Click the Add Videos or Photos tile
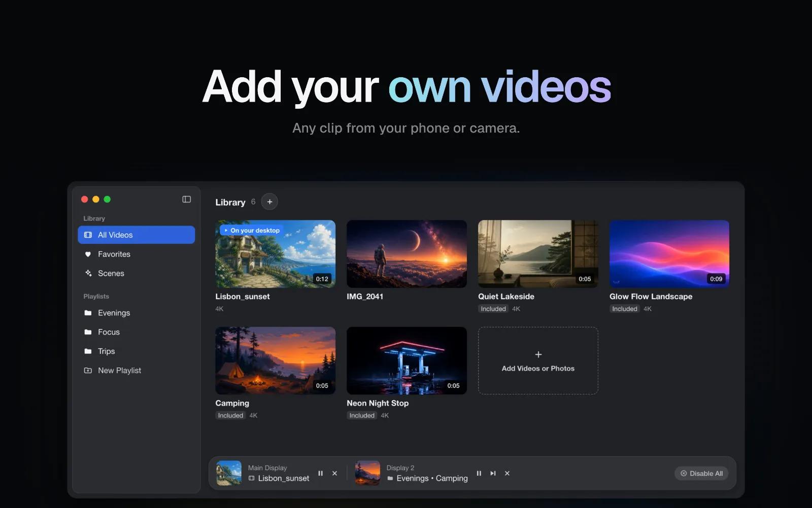The height and width of the screenshot is (508, 812). point(538,361)
